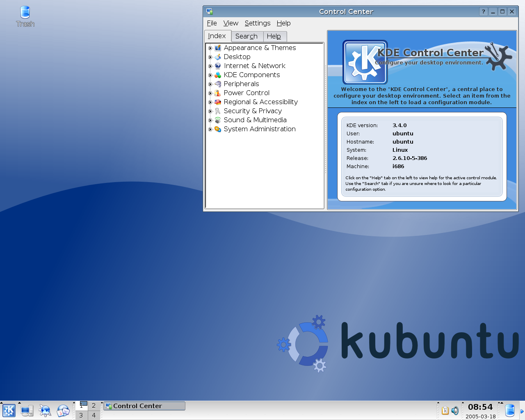This screenshot has height=420, width=525.
Task: Switch to the Search tab
Action: pyautogui.click(x=247, y=36)
